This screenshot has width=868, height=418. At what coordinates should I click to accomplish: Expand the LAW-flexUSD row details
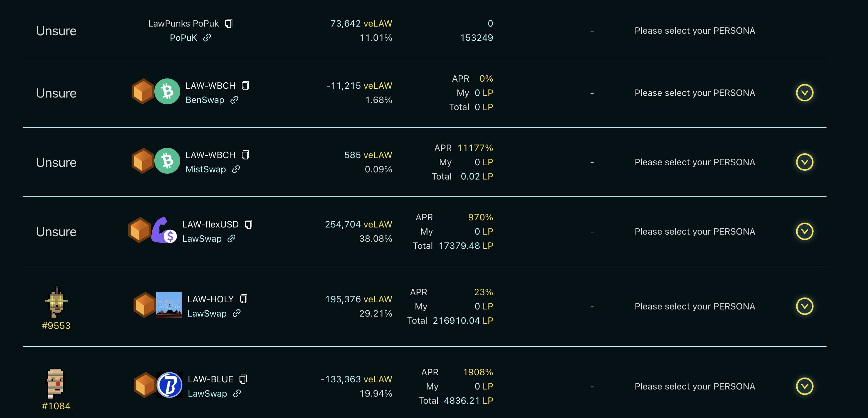pyautogui.click(x=804, y=231)
